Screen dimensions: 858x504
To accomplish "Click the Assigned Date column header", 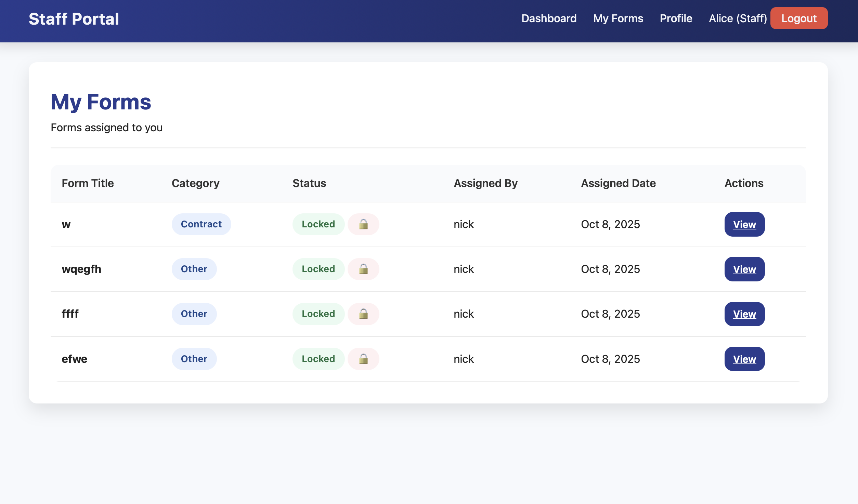I will 618,183.
